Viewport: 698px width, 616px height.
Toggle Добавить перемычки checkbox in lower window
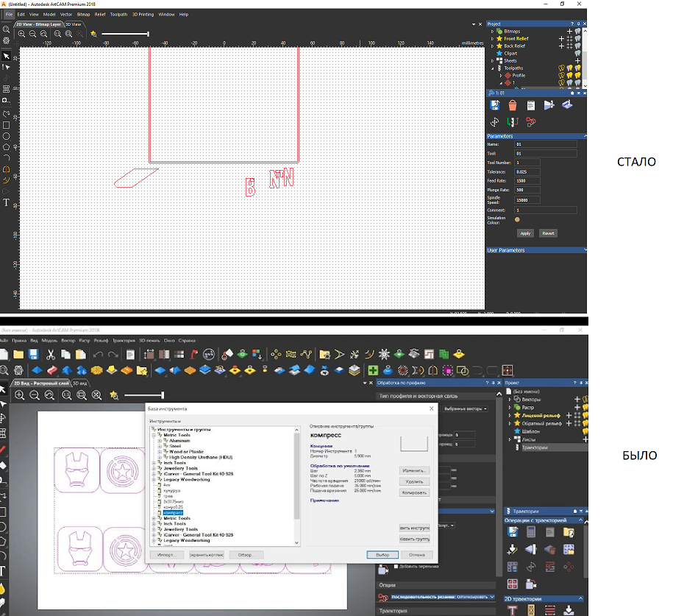396,567
